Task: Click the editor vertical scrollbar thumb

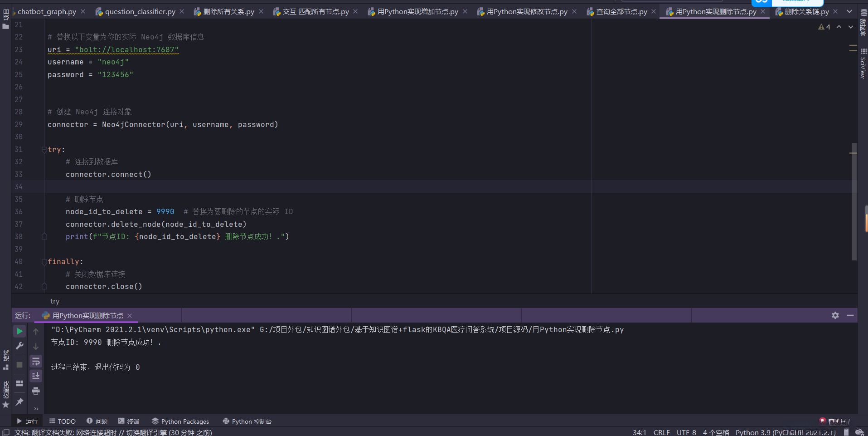Action: [x=854, y=202]
